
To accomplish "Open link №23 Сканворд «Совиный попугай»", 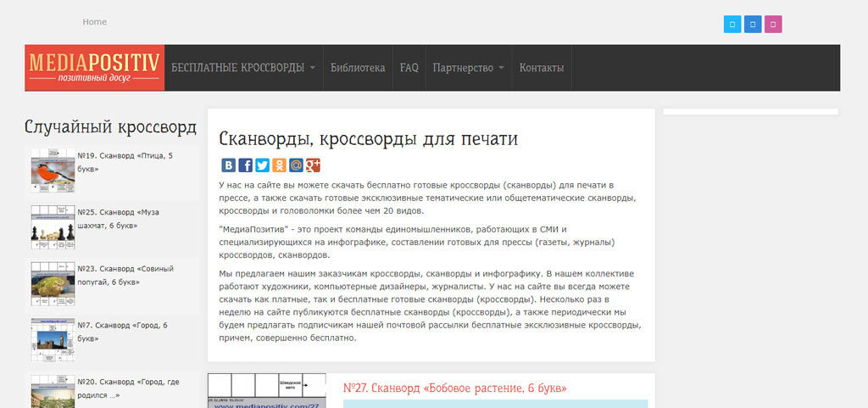I will pyautogui.click(x=125, y=275).
